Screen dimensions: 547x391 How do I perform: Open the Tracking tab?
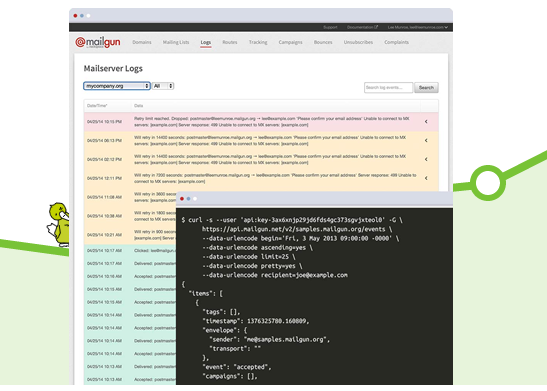tap(258, 42)
